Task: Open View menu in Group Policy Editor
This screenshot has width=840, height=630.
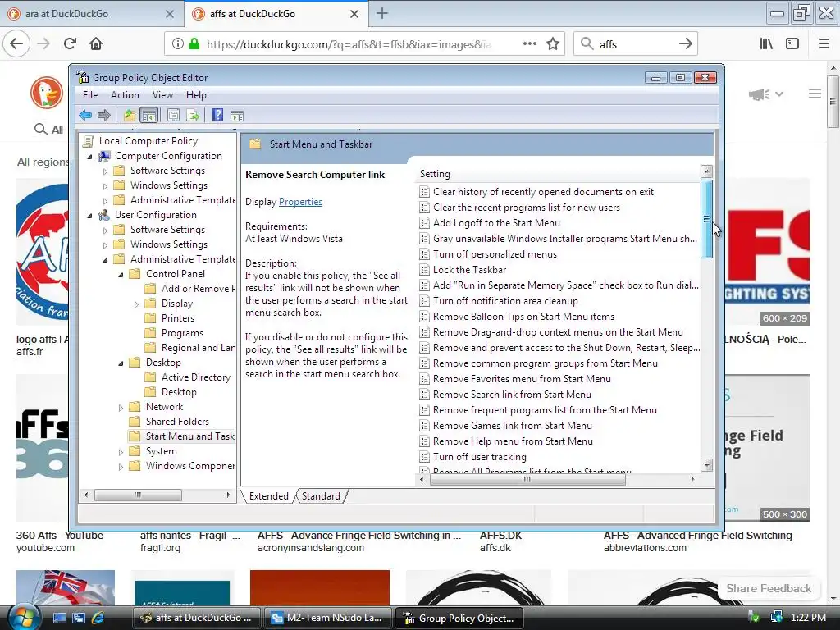Action: [x=162, y=95]
